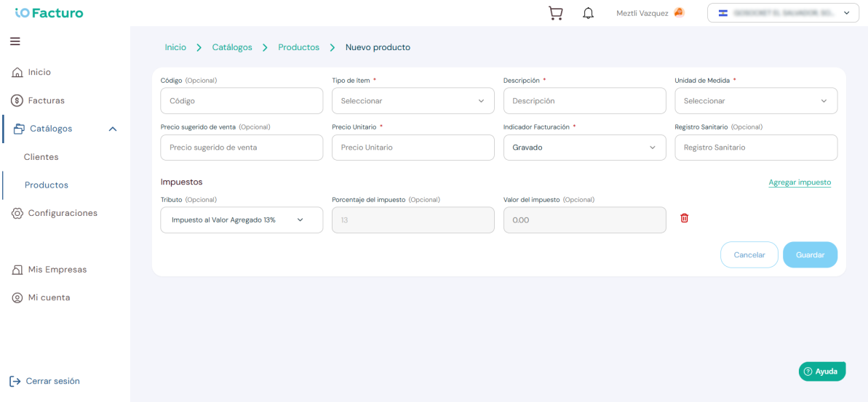Open the Unidad de Medida dropdown

(x=756, y=100)
